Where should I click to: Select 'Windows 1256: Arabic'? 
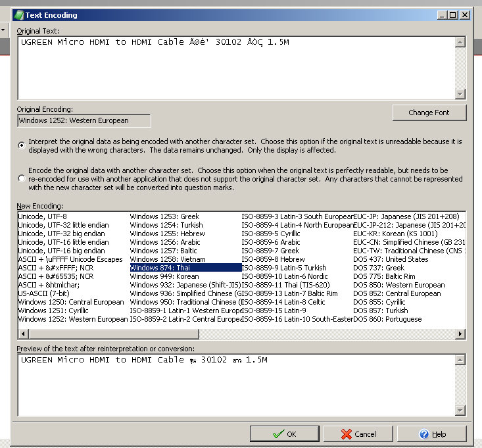(165, 242)
